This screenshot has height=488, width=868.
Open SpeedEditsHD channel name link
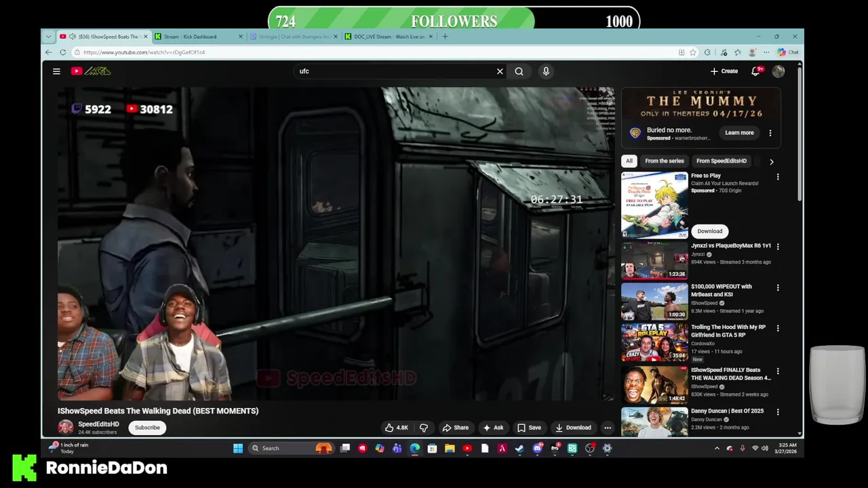(x=98, y=424)
